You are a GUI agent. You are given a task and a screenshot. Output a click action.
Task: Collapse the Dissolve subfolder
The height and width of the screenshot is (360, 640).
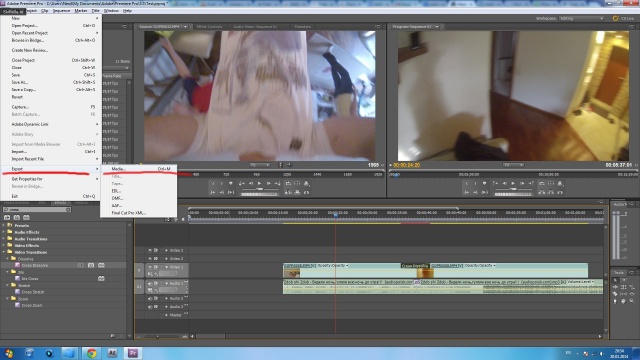[7, 259]
